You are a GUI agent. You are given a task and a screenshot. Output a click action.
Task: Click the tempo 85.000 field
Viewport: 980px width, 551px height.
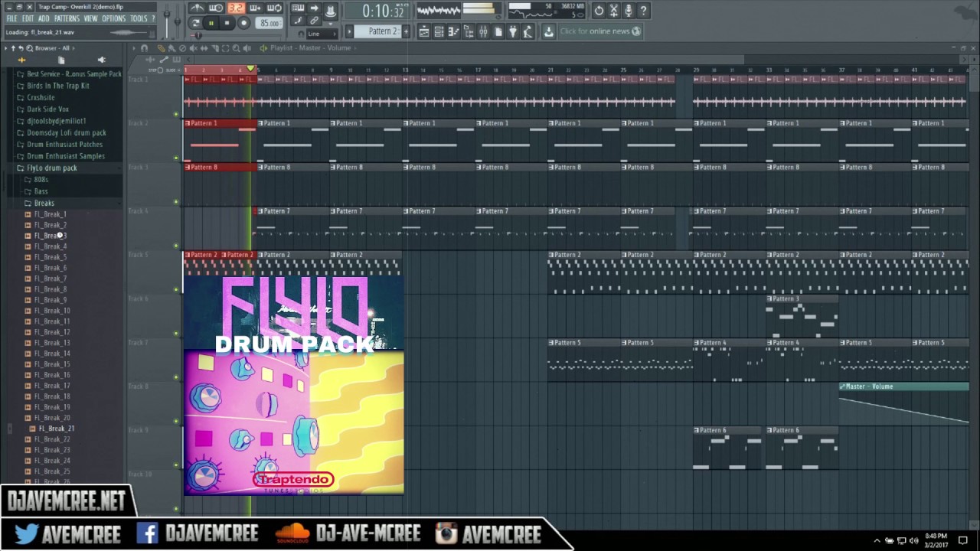pyautogui.click(x=269, y=23)
